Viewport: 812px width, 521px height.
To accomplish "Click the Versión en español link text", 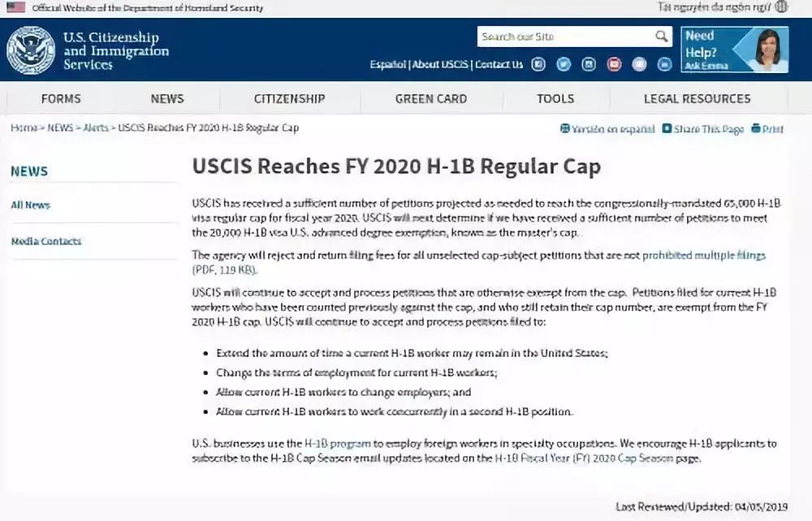I will pos(613,129).
